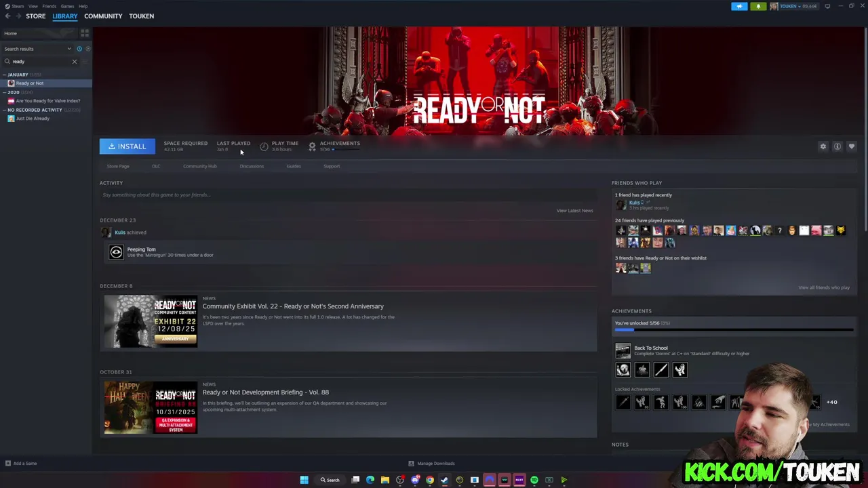Open game settings gear icon

(x=823, y=146)
